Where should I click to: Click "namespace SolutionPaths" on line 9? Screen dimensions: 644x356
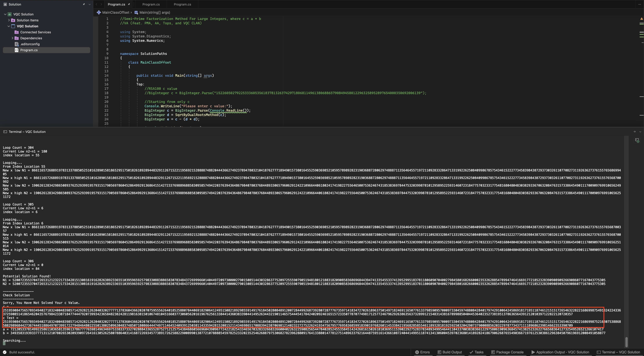tap(143, 54)
